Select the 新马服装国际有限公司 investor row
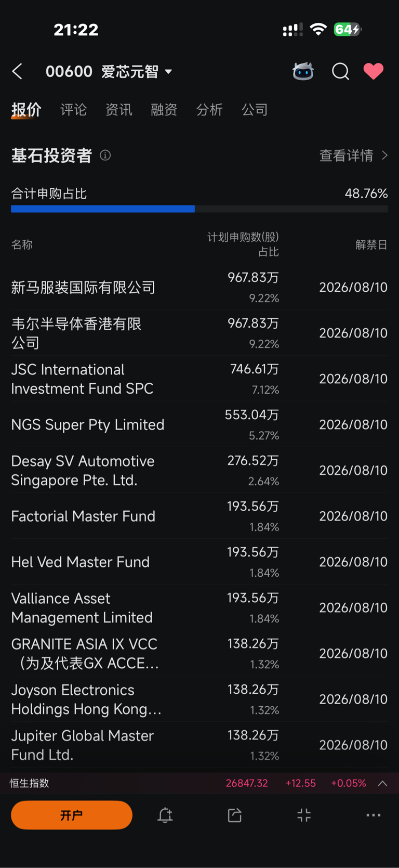 (x=199, y=287)
